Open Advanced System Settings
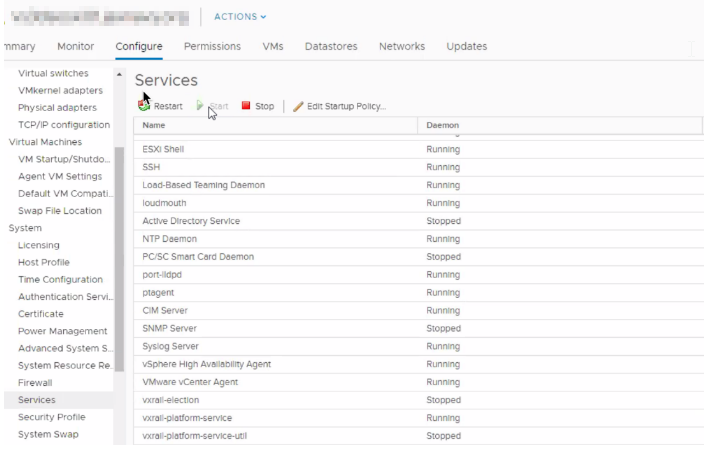The image size is (717, 452). pos(65,348)
